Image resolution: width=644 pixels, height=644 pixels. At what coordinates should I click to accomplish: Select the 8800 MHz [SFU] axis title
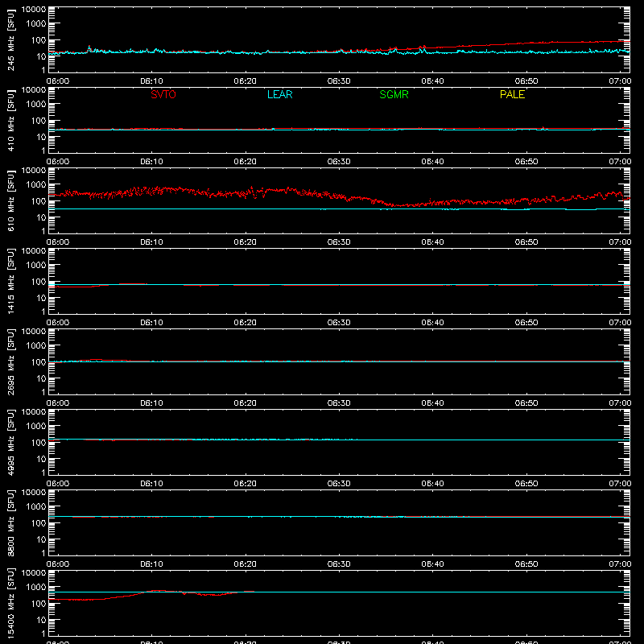coord(10,522)
